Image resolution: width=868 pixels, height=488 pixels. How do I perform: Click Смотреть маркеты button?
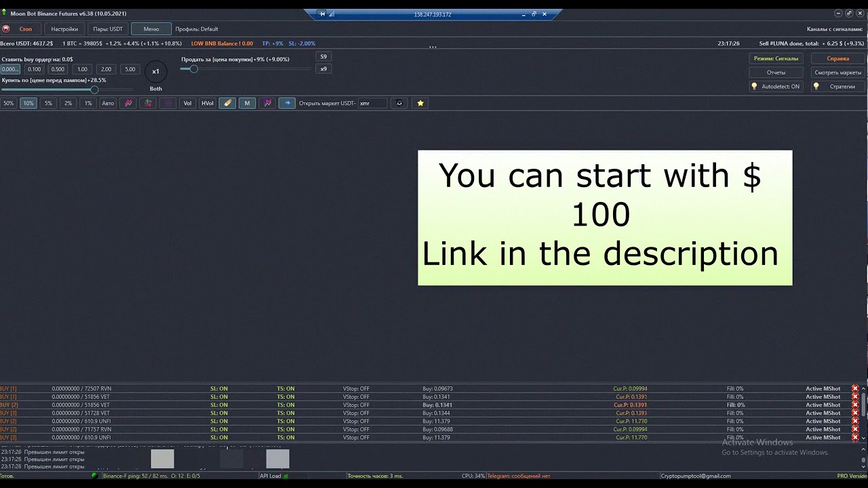coord(837,73)
